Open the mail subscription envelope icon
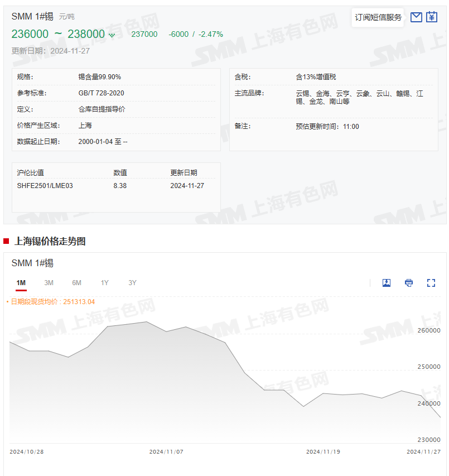Image resolution: width=449 pixels, height=476 pixels. click(x=416, y=17)
